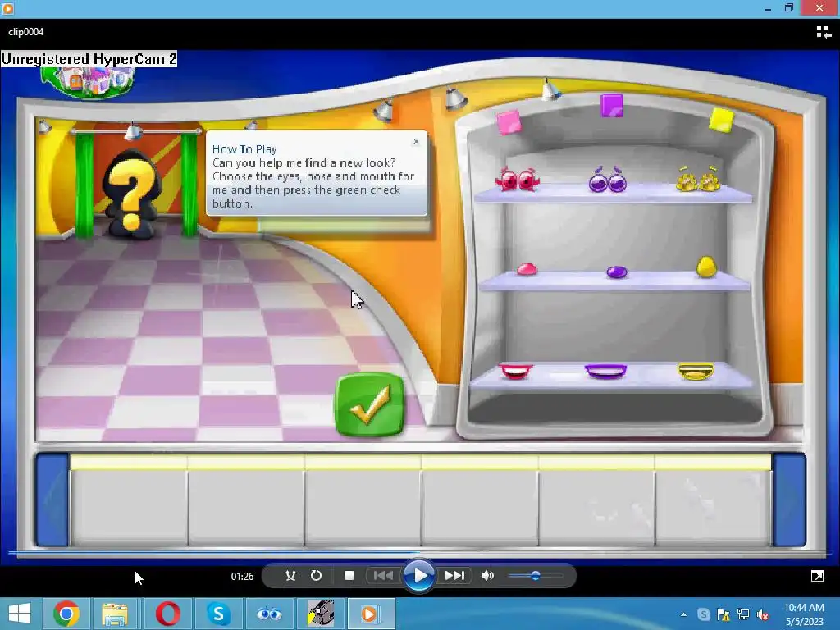Choose the purple nose on middle shelf
Viewport: 840px width, 630px height.
point(617,272)
